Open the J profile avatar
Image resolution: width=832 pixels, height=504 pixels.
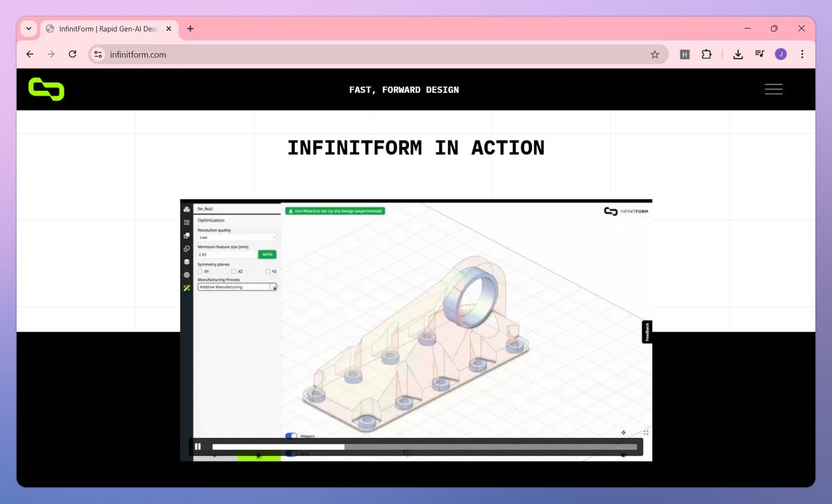click(x=781, y=54)
